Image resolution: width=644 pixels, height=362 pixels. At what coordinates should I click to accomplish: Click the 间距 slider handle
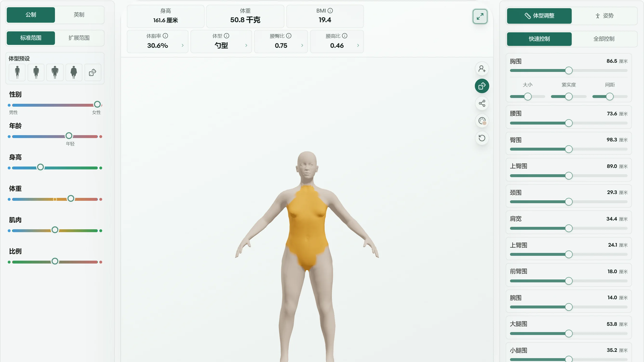(x=610, y=97)
